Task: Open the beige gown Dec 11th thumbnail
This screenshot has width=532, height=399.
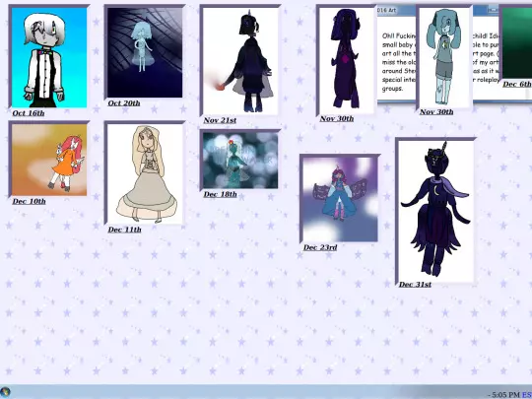Action: click(x=145, y=173)
